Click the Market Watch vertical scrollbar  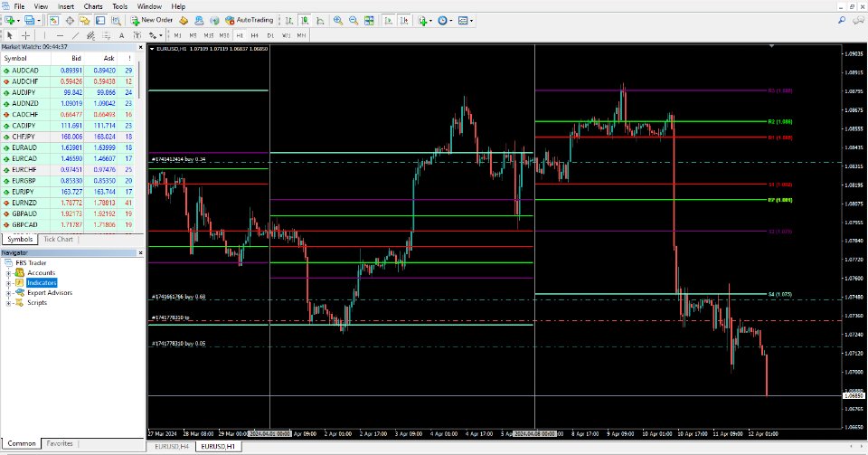tap(139, 81)
